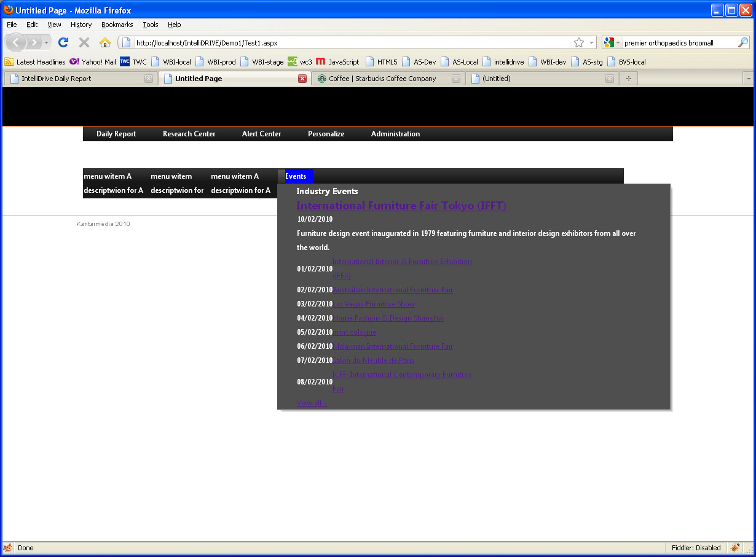Close the IntelliDrive Daily Report tab
The width and height of the screenshot is (756, 557).
click(x=149, y=79)
